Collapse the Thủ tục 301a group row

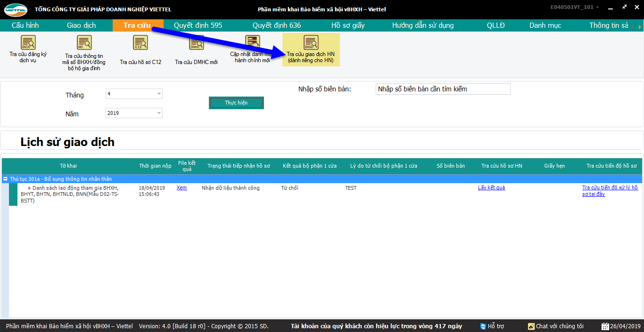(x=6, y=179)
